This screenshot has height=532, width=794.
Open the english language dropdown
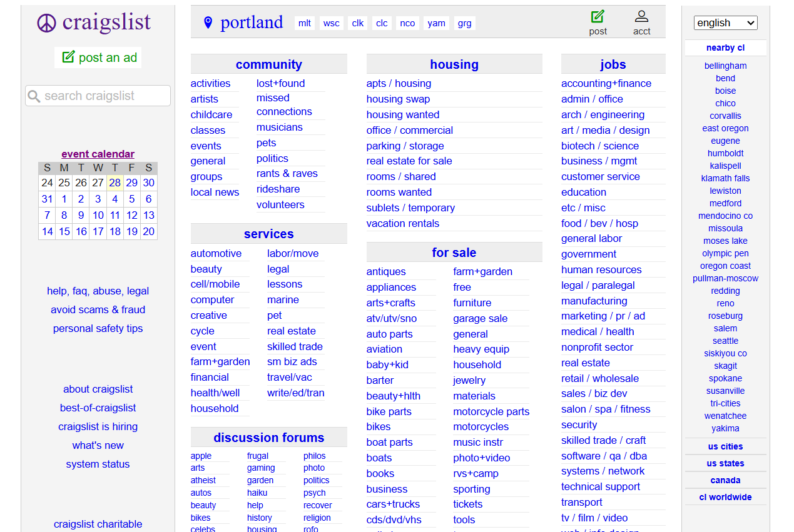coord(725,23)
